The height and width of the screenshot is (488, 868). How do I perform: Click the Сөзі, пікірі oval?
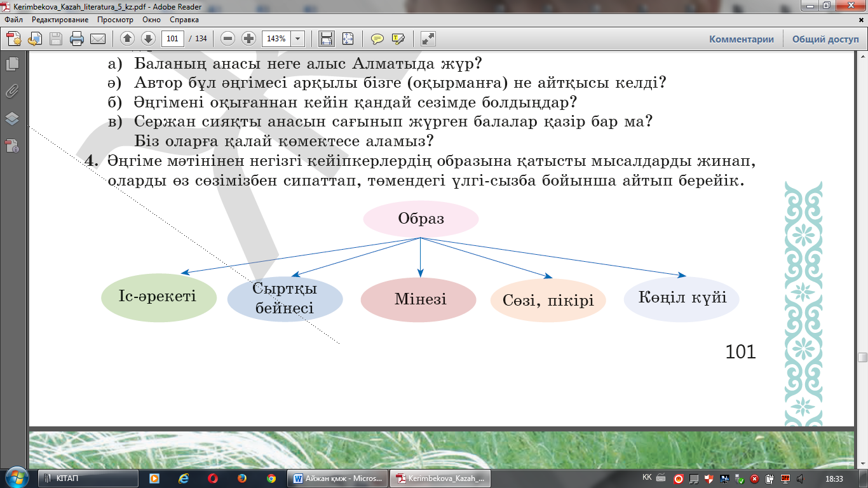coord(548,300)
